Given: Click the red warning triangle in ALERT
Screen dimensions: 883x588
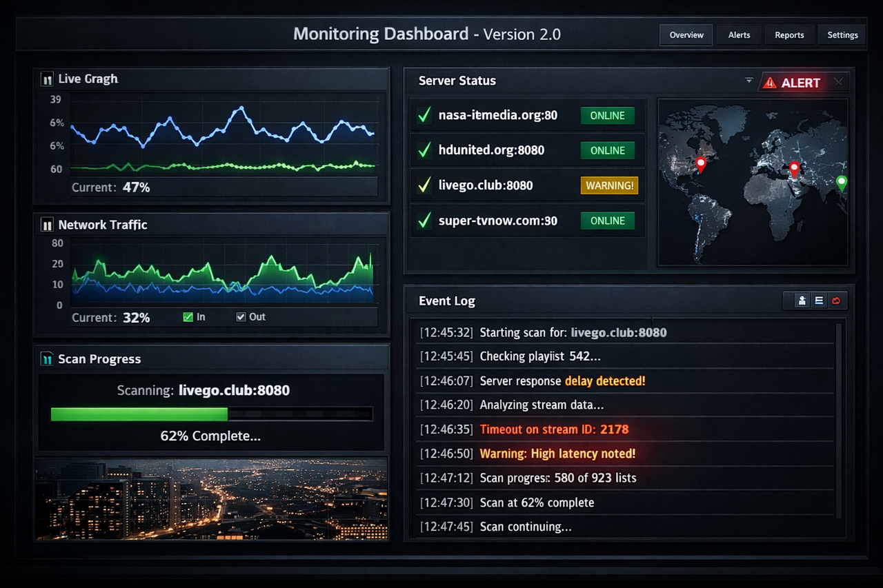Looking at the screenshot, I should pyautogui.click(x=770, y=83).
